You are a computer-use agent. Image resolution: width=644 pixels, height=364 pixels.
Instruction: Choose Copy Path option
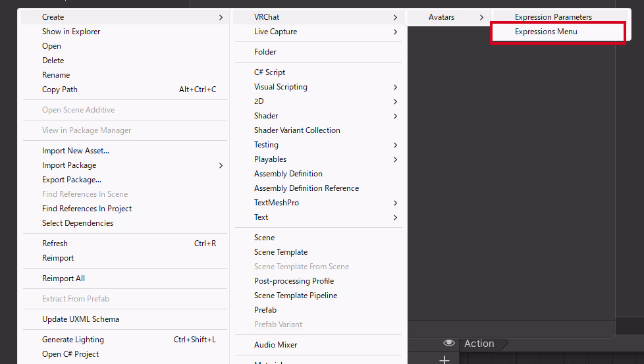(x=125, y=90)
